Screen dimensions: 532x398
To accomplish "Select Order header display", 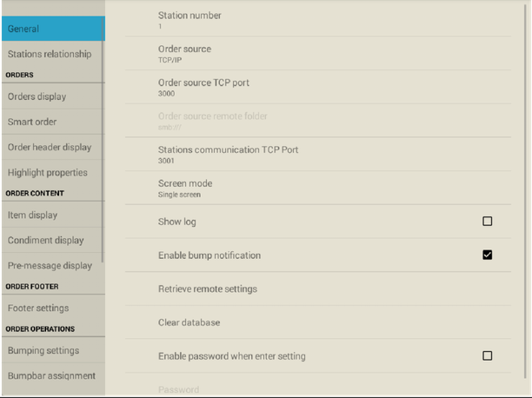I will [52, 147].
